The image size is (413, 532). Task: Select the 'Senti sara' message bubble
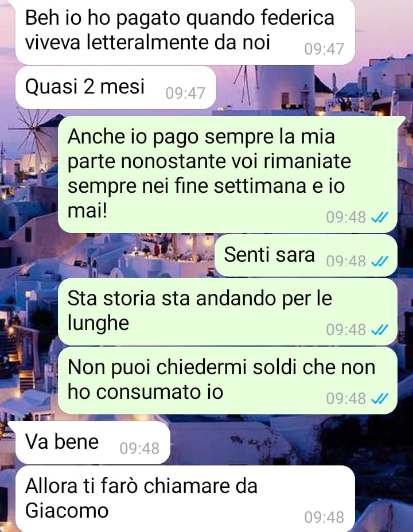click(306, 255)
